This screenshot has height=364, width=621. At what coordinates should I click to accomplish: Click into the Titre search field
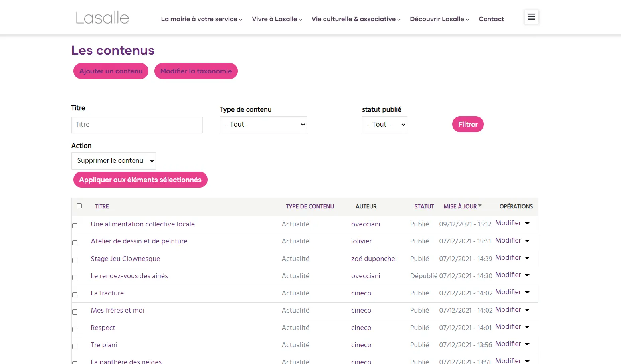(x=137, y=125)
